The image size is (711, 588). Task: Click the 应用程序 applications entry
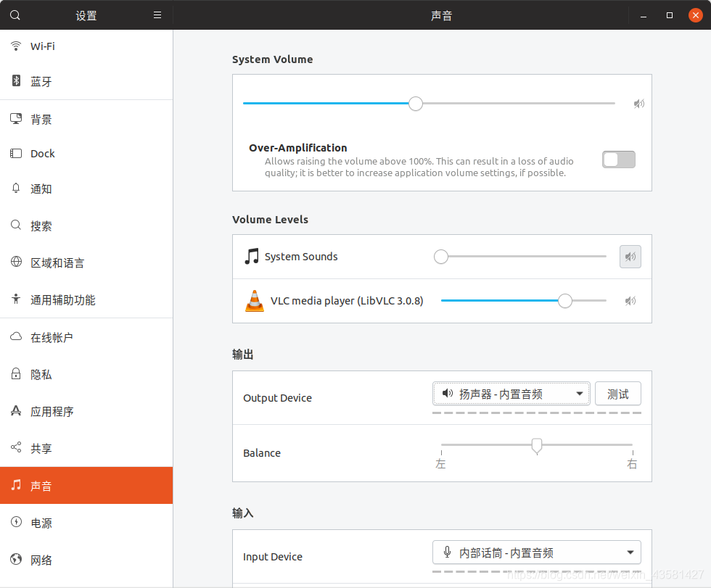pyautogui.click(x=86, y=411)
